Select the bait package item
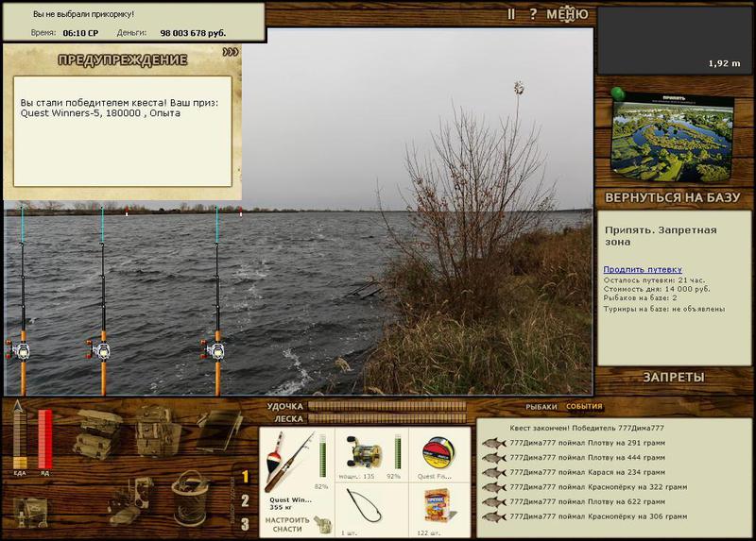The width and height of the screenshot is (756, 541). [x=438, y=505]
